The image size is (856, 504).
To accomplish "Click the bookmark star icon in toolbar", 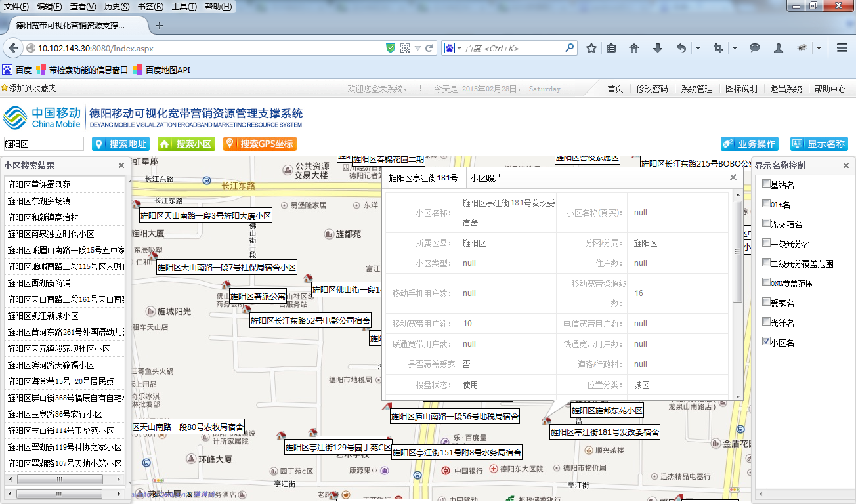I will point(591,48).
